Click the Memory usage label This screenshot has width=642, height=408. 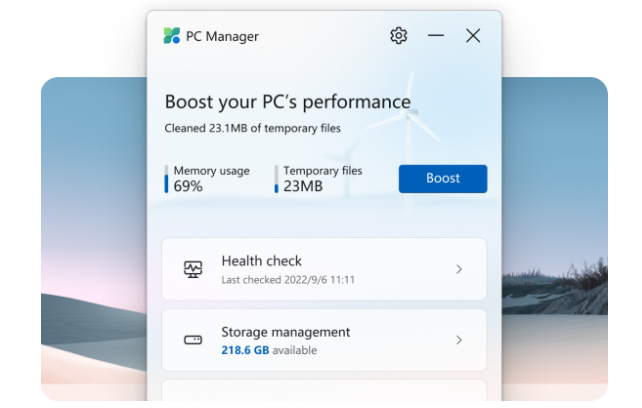[211, 171]
